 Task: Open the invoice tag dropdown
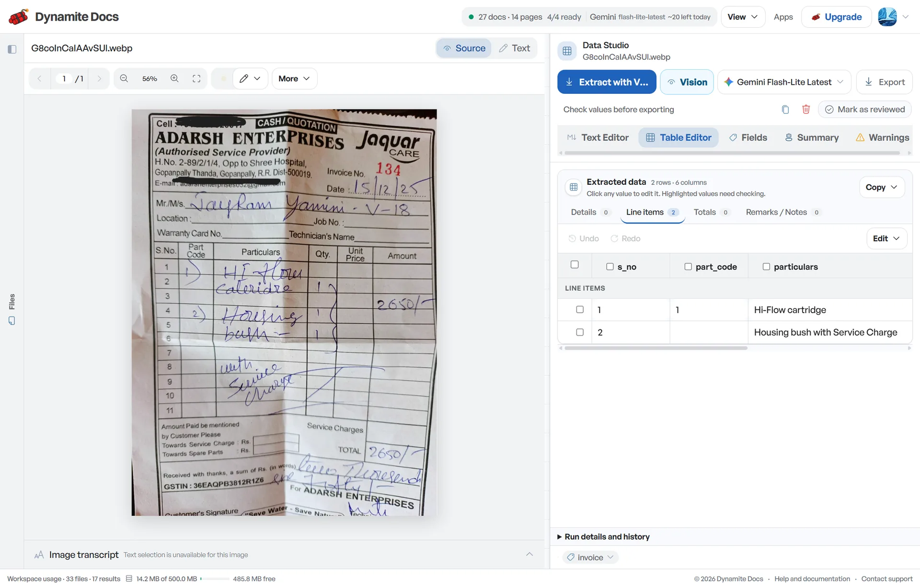point(590,557)
